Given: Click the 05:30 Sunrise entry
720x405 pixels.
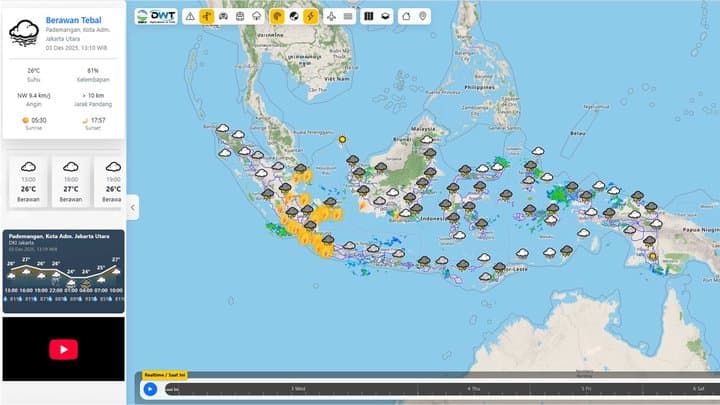Looking at the screenshot, I should click(x=34, y=124).
